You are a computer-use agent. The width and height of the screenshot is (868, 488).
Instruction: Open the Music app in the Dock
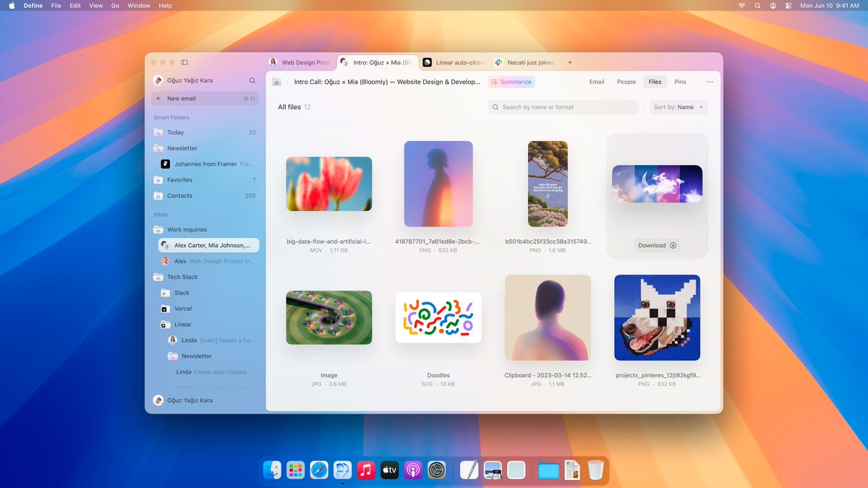(366, 470)
